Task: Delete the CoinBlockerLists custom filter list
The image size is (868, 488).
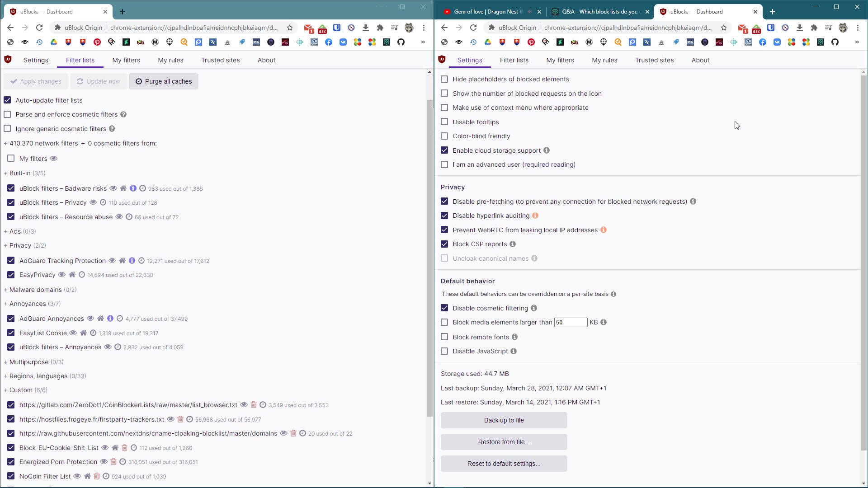Action: pos(254,405)
